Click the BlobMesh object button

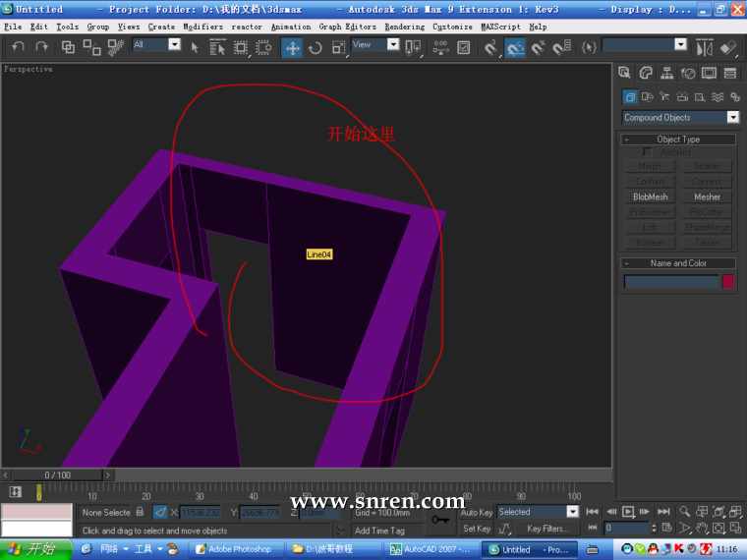tap(650, 196)
